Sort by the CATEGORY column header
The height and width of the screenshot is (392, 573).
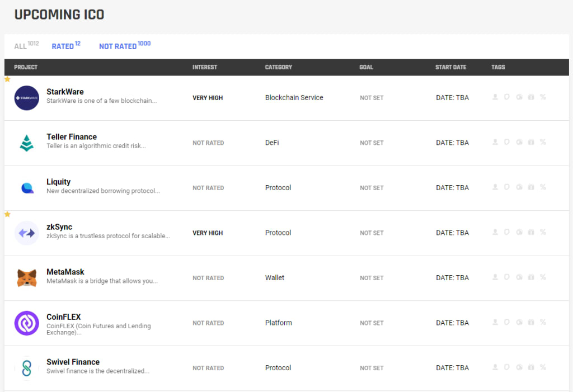point(279,67)
